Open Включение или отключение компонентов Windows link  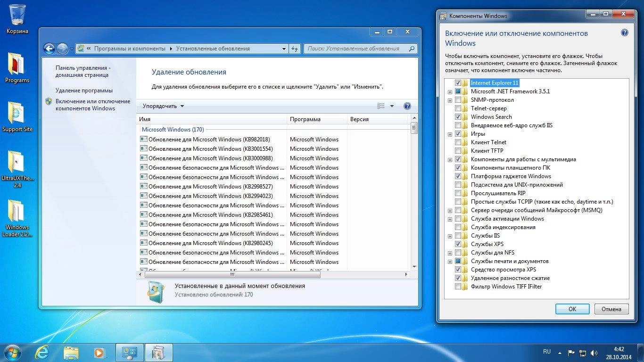92,105
